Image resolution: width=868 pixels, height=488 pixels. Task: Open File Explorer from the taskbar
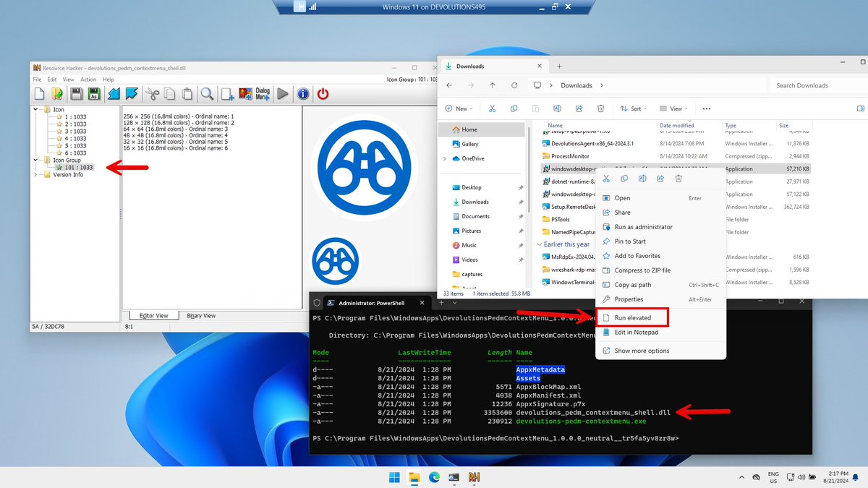415,477
